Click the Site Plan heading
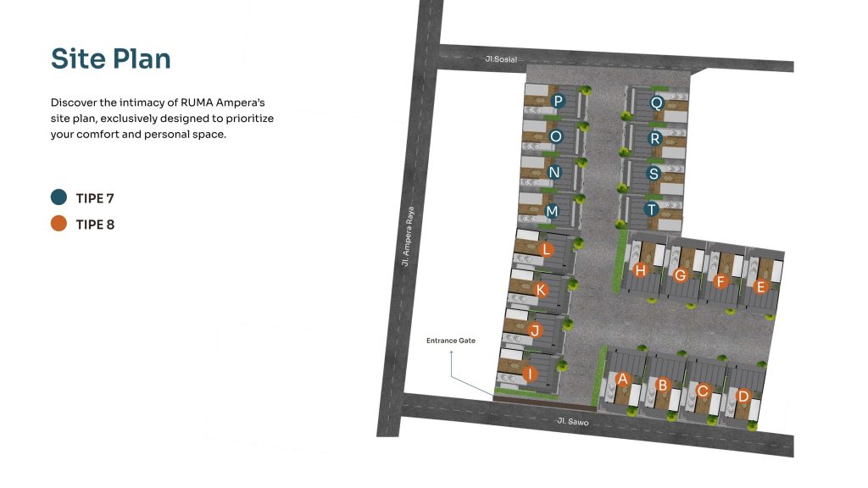 coord(111,58)
